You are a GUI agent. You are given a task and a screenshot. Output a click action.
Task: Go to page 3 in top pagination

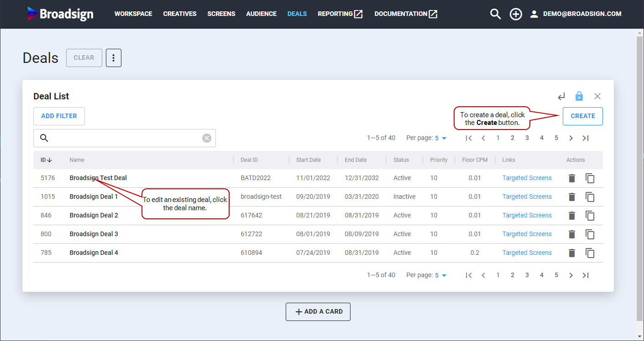527,138
